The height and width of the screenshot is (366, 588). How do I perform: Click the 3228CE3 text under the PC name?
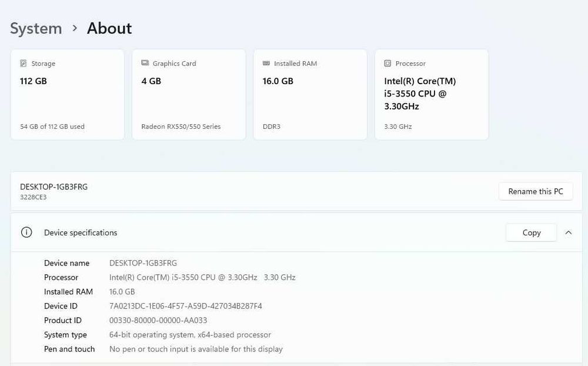tap(34, 197)
